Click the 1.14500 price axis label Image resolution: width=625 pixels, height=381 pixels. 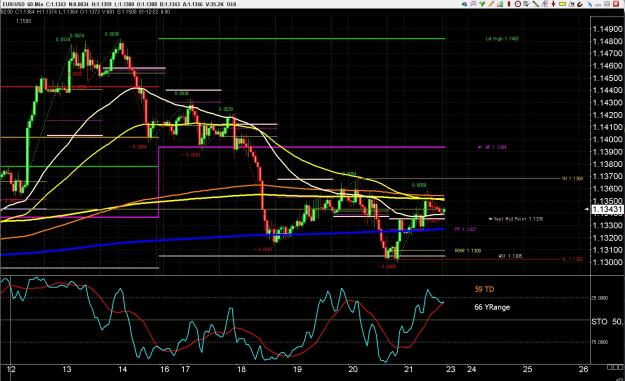tap(607, 78)
